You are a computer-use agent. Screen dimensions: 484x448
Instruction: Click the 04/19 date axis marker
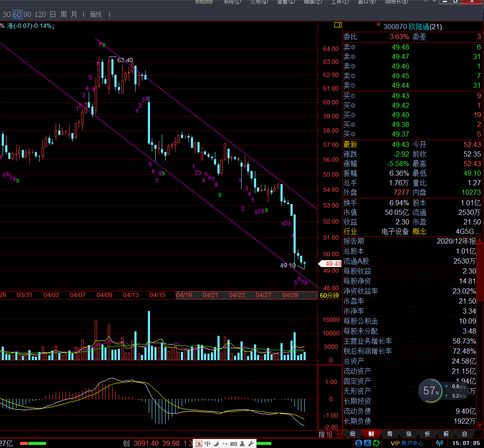coord(184,295)
